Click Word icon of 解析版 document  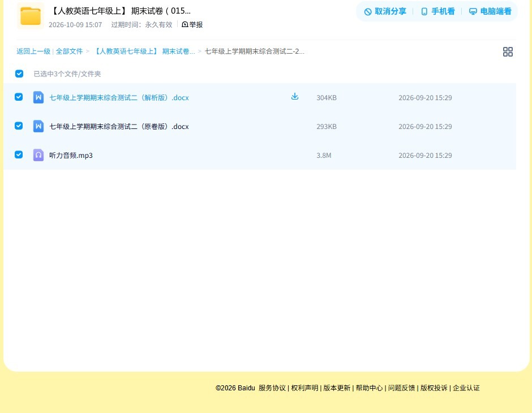tap(38, 97)
